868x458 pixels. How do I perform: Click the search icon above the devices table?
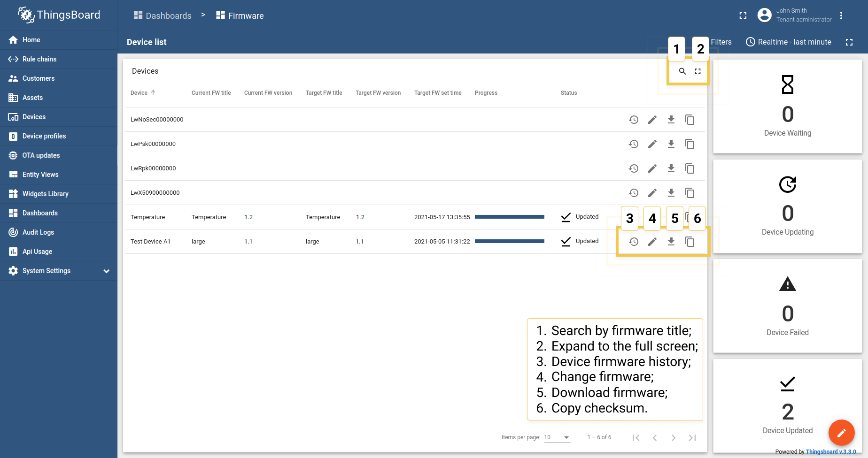coord(682,71)
